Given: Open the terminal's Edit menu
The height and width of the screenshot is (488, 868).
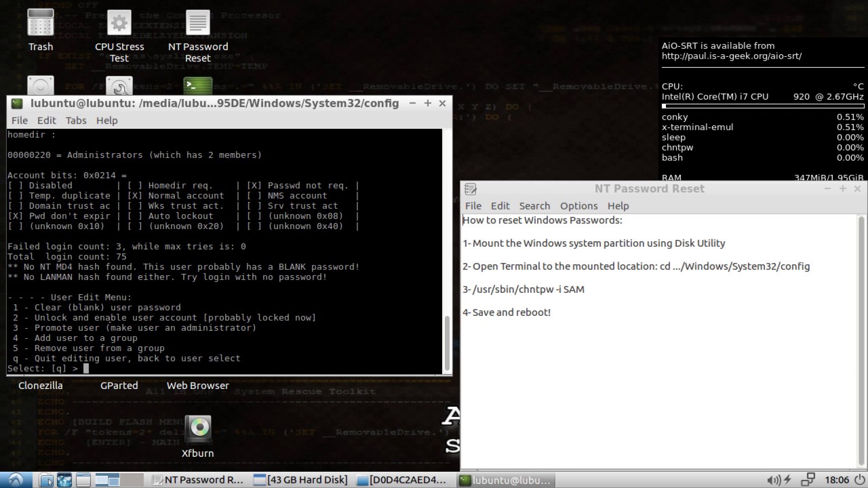Looking at the screenshot, I should pyautogui.click(x=47, y=121).
